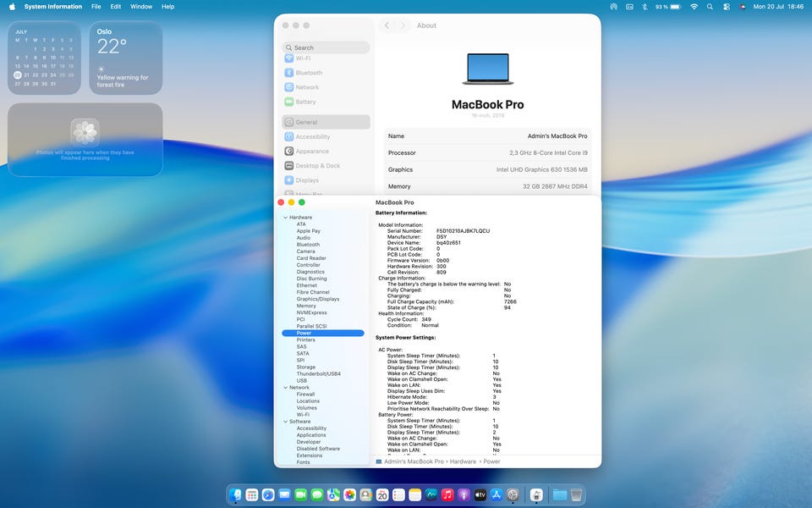Viewport: 812px width, 508px height.
Task: Click the Wi-Fi icon in menu bar
Action: tap(694, 7)
